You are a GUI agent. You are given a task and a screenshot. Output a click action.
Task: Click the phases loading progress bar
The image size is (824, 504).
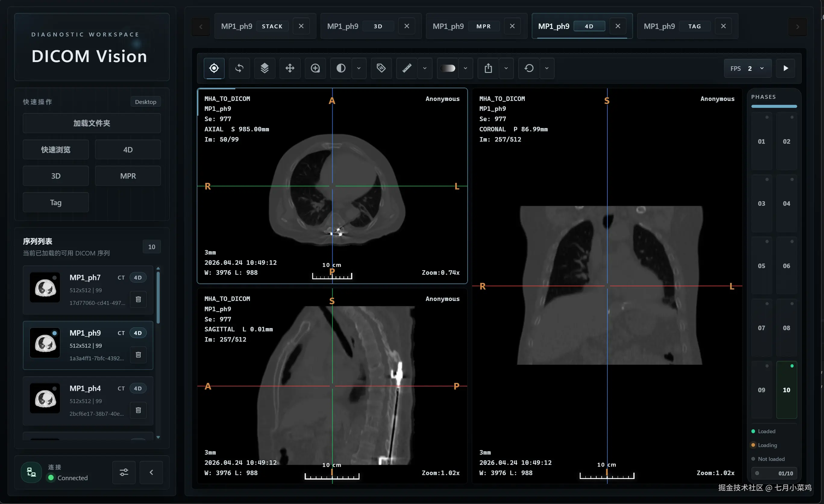point(774,106)
